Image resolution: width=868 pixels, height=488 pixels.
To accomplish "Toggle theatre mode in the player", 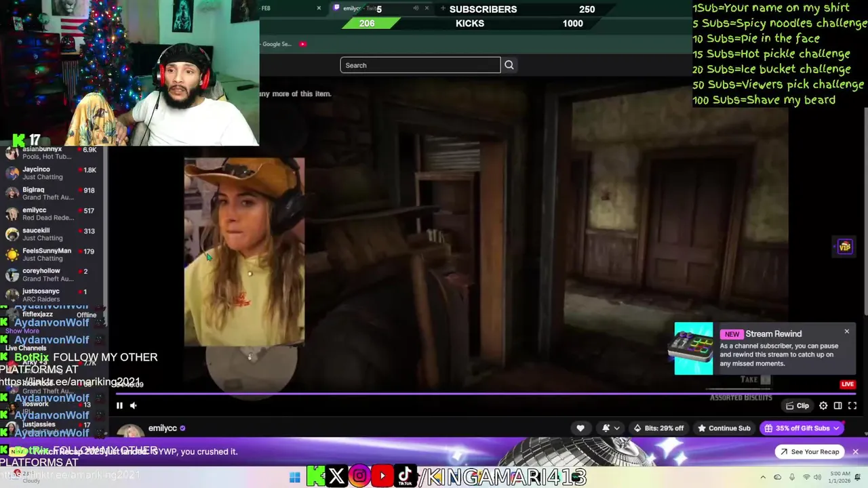I will coord(838,406).
